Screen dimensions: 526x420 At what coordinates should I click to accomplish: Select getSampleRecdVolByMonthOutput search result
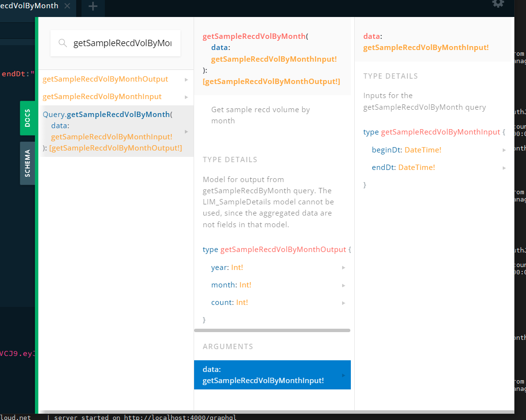105,79
